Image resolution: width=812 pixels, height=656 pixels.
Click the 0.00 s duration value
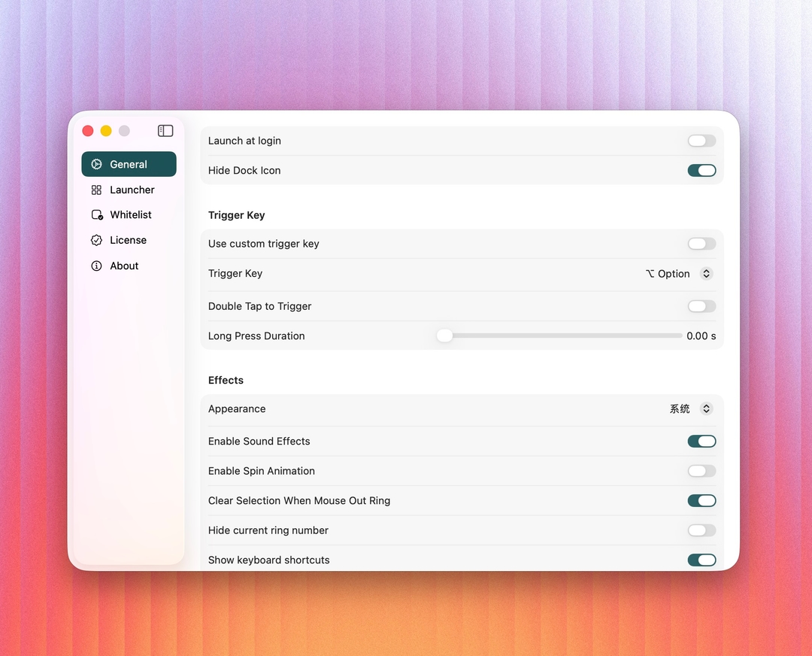click(x=701, y=336)
